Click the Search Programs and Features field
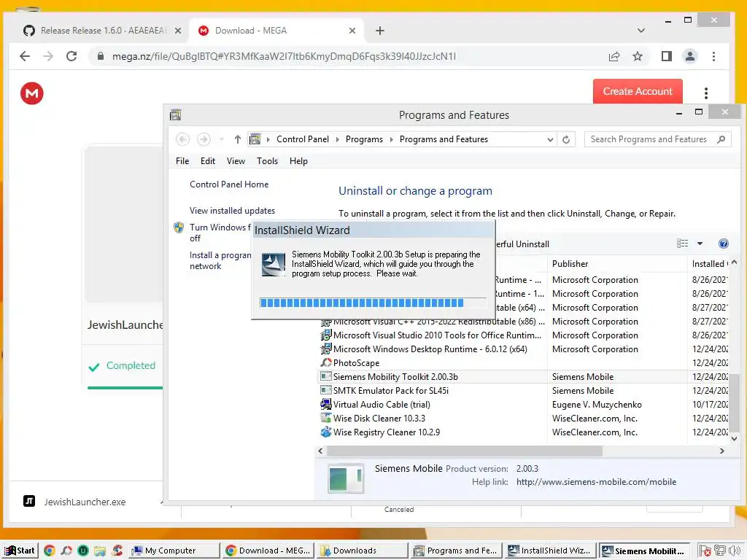The height and width of the screenshot is (560, 747). [x=650, y=139]
